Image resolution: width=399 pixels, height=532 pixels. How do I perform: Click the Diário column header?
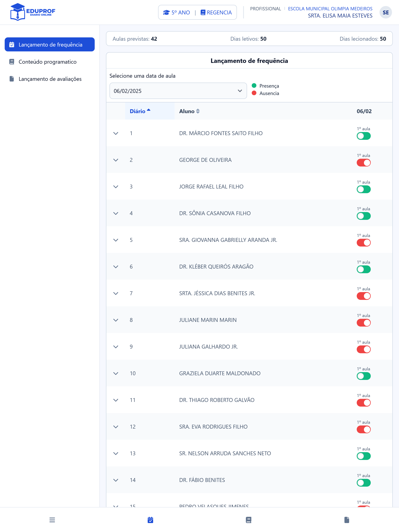[x=150, y=111]
